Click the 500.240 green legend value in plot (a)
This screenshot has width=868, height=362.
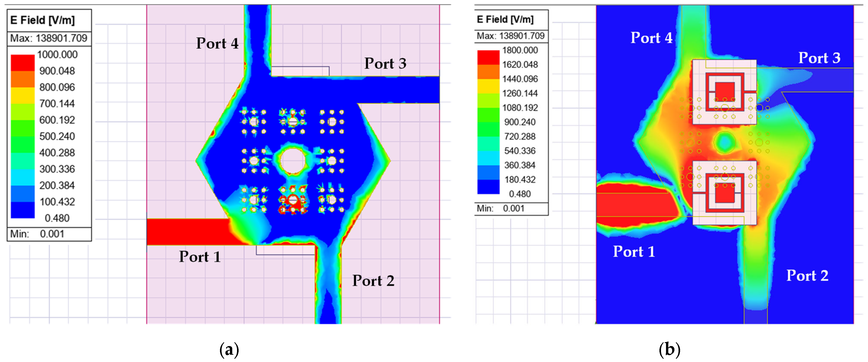pyautogui.click(x=57, y=136)
